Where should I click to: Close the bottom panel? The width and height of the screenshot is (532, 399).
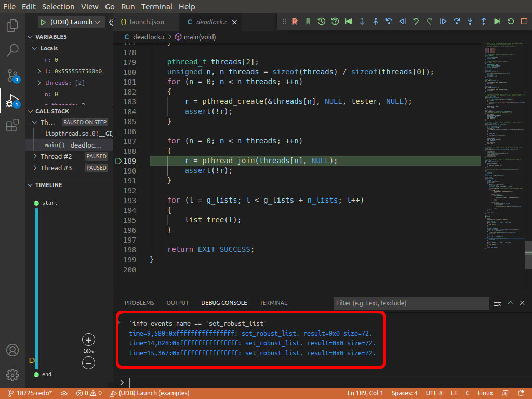(522, 303)
